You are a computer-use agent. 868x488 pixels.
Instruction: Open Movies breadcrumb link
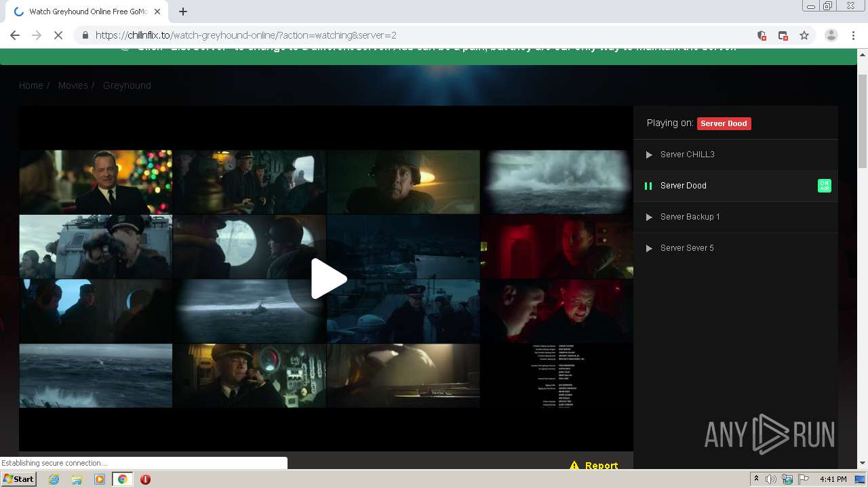pos(73,85)
